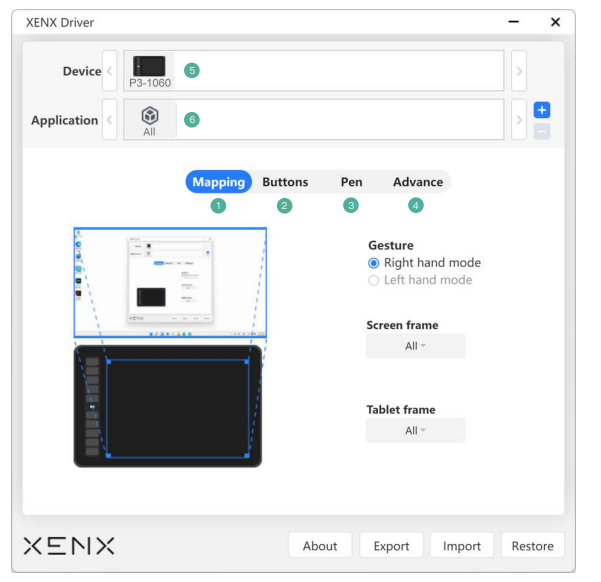
Task: Open the Tablet frame dropdown
Action: 415,430
